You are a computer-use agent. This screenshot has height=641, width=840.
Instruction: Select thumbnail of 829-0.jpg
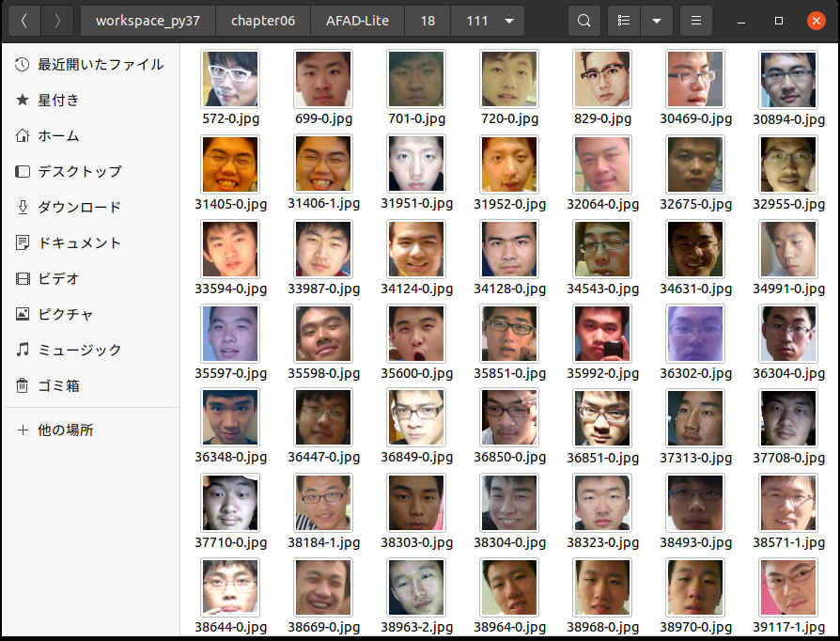[602, 79]
